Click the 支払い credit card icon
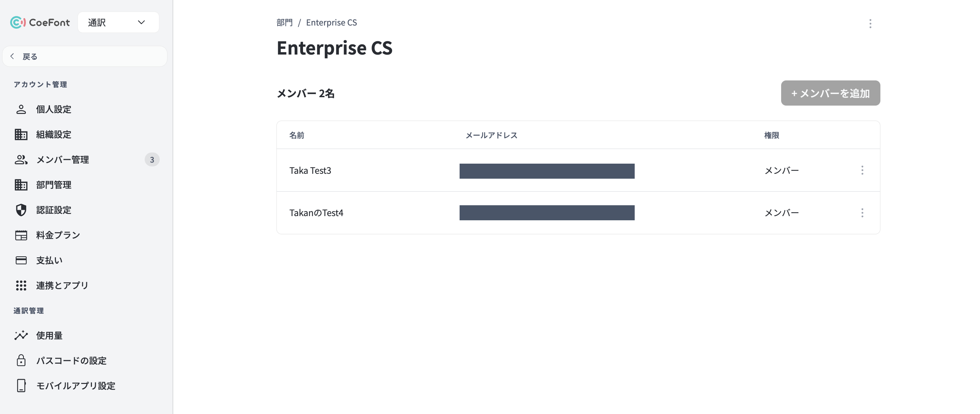The image size is (980, 414). pyautogui.click(x=21, y=260)
